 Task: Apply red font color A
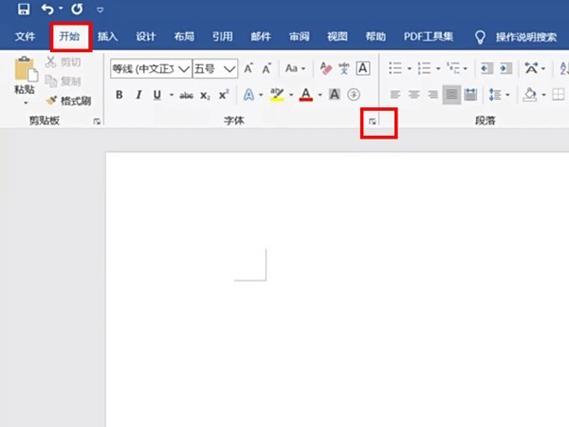coord(306,95)
